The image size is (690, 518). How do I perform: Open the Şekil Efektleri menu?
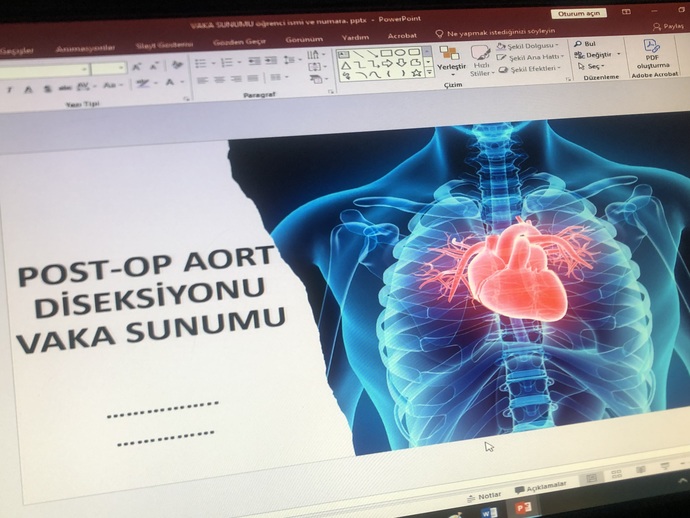pyautogui.click(x=530, y=69)
